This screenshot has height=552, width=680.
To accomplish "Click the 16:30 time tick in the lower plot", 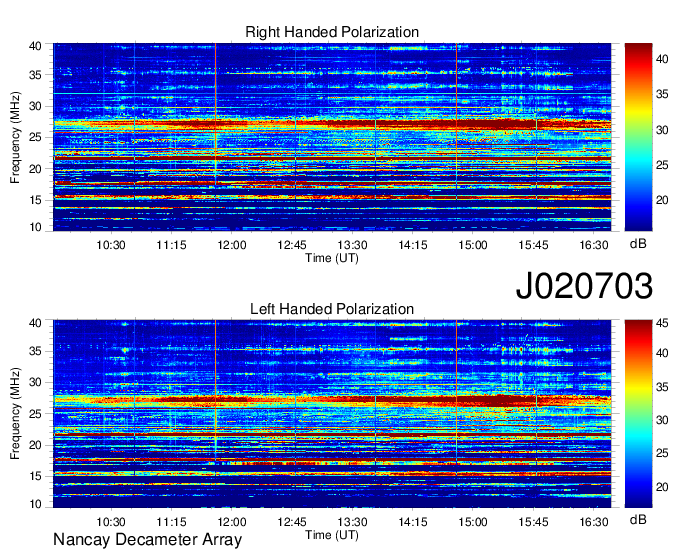I will pyautogui.click(x=594, y=522).
